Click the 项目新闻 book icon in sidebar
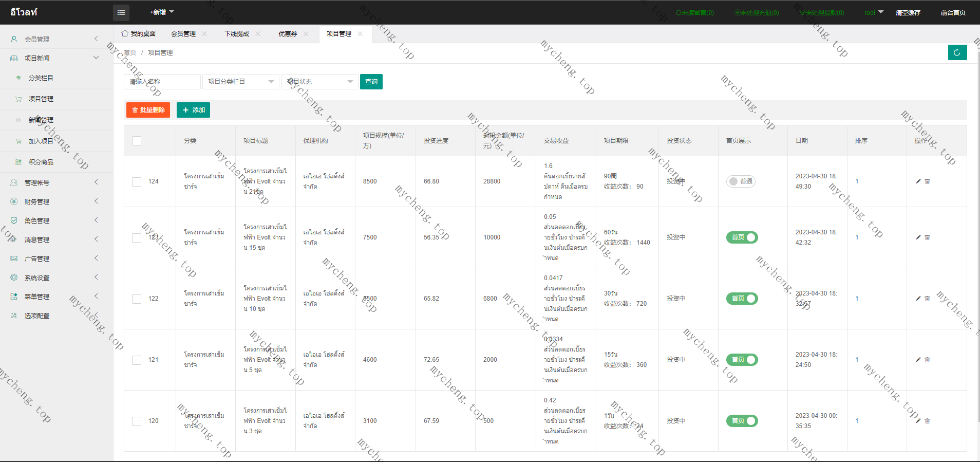 tap(14, 58)
